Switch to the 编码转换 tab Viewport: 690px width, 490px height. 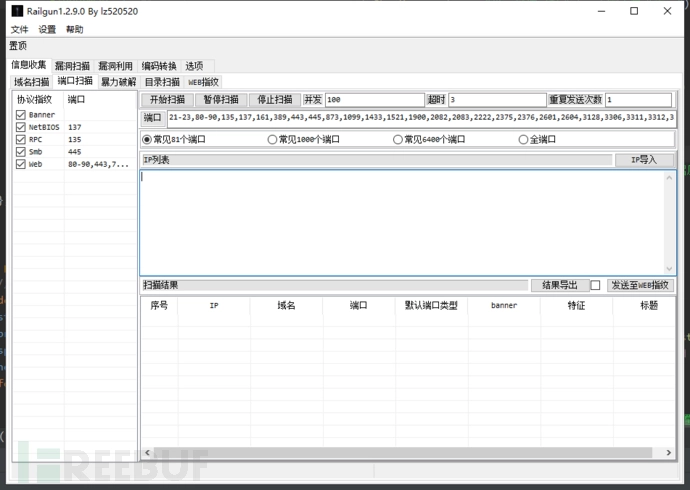tap(159, 66)
